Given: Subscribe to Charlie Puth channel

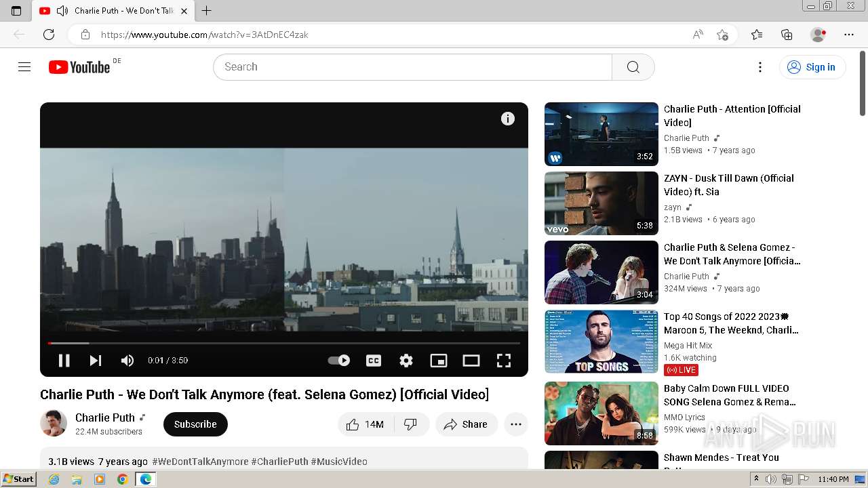Looking at the screenshot, I should point(195,424).
